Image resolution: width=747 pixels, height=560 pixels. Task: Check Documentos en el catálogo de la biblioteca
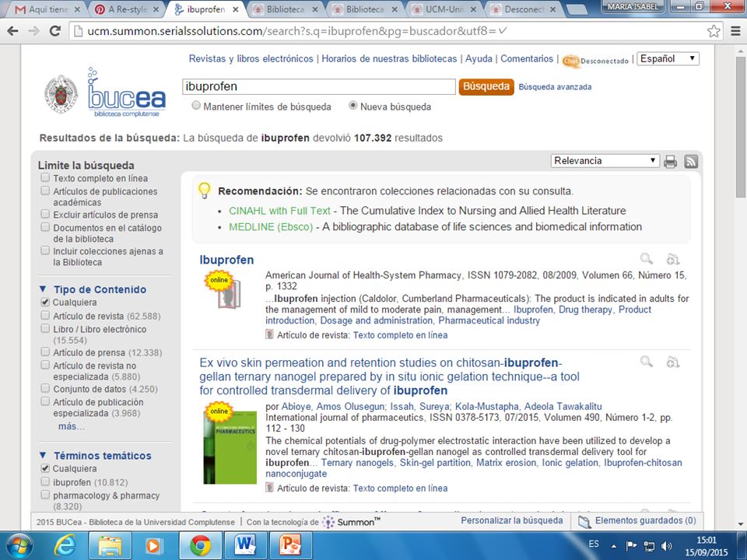click(x=45, y=227)
